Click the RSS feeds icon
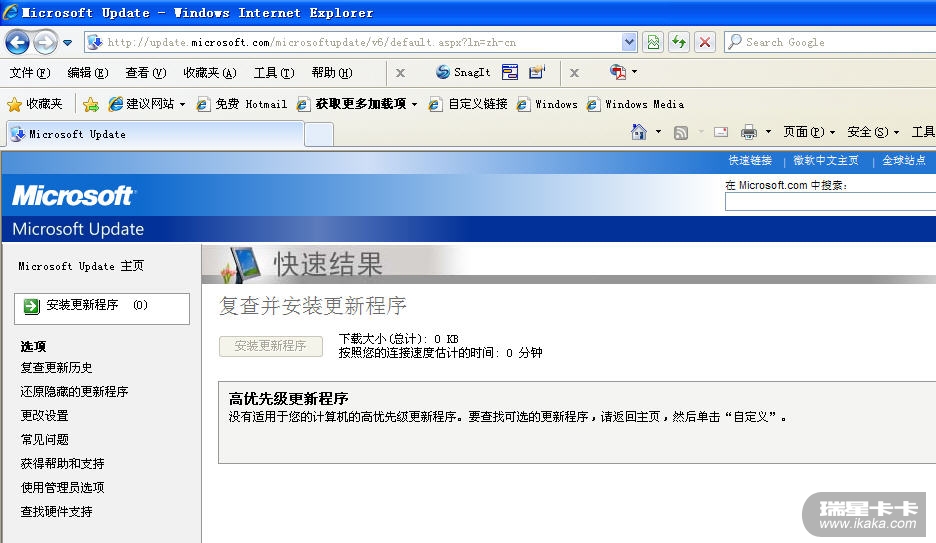 tap(681, 132)
